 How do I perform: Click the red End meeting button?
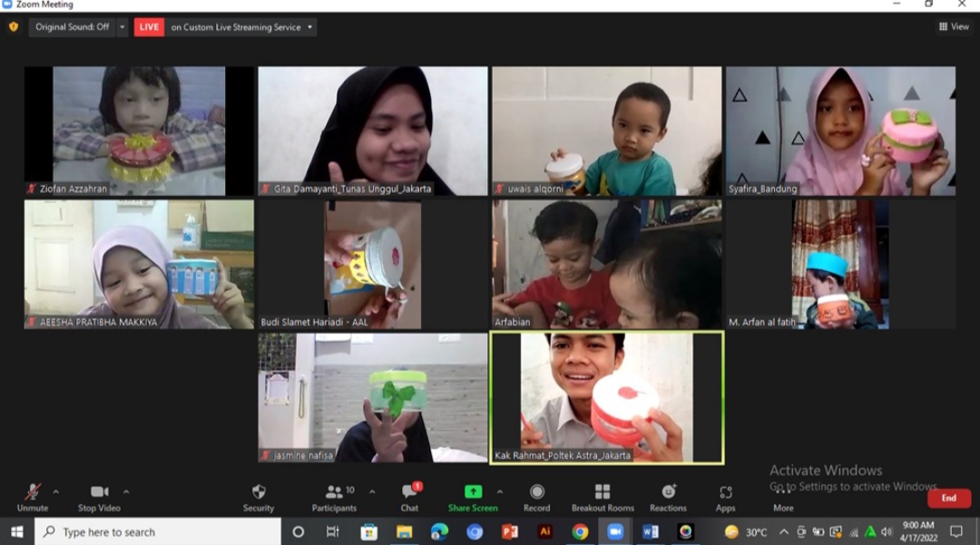coord(948,498)
